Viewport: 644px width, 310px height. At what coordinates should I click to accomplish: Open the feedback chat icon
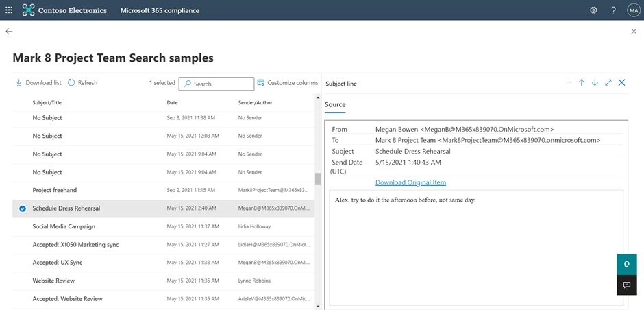[x=627, y=285]
